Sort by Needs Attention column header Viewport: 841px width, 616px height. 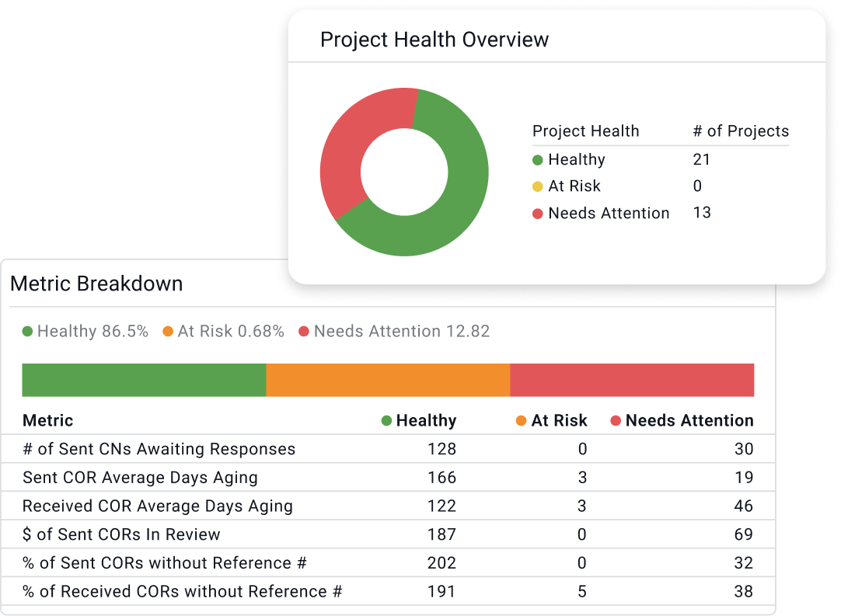pos(689,421)
